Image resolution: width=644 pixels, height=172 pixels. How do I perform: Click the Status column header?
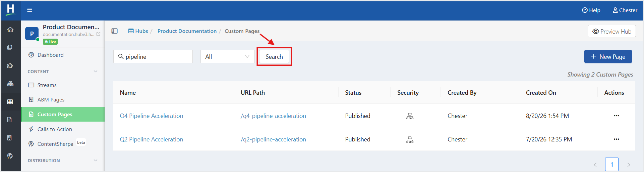[x=353, y=93]
